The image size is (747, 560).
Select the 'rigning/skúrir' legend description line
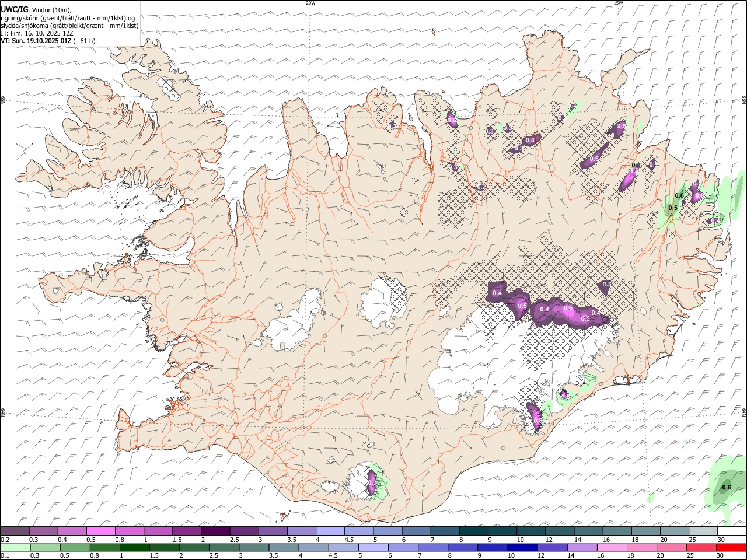68,18
